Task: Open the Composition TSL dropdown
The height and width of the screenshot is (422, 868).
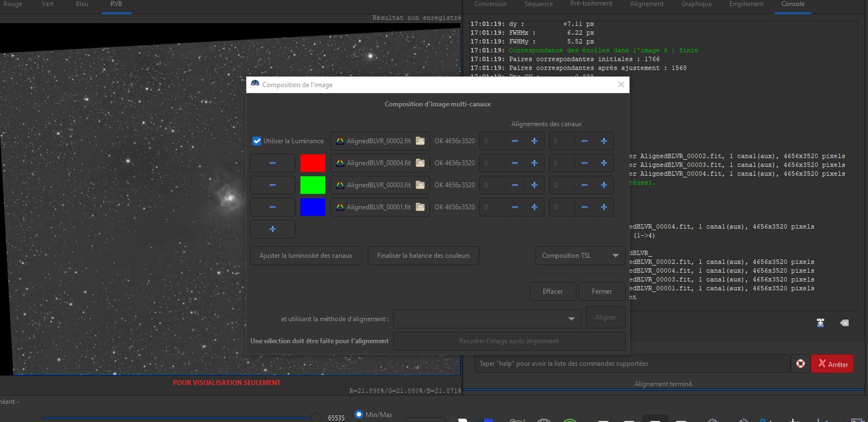Action: [x=580, y=256]
